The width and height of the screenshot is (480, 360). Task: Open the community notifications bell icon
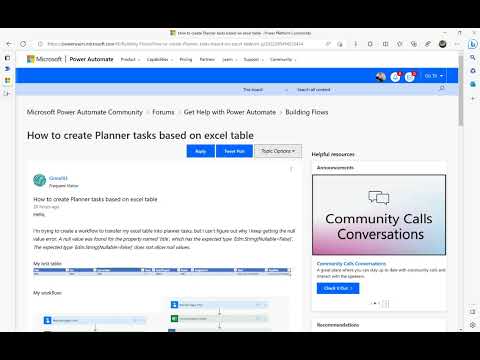[395, 77]
